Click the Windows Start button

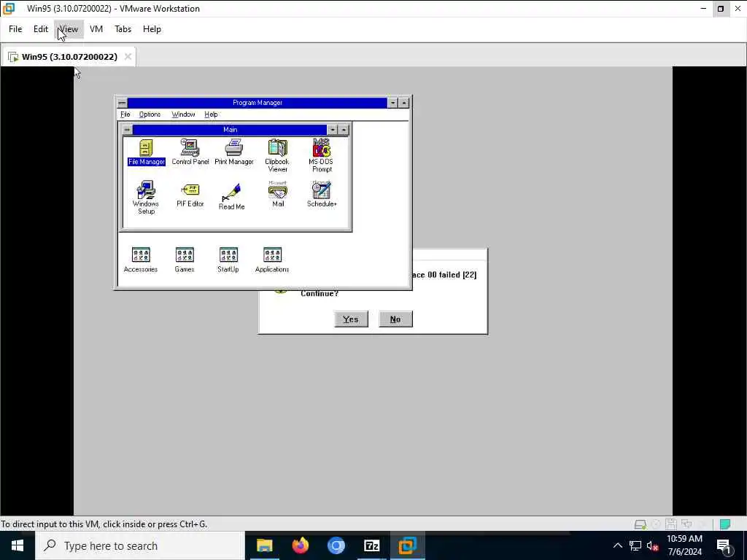18,545
